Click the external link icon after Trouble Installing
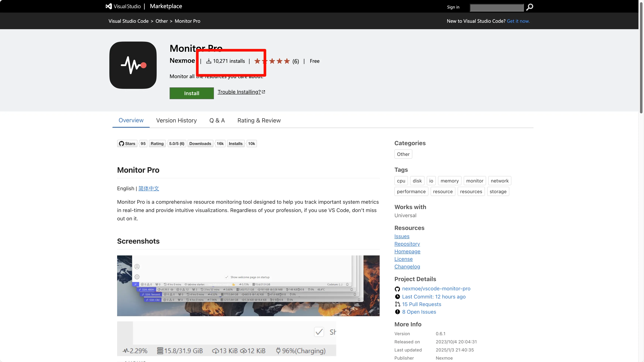 pyautogui.click(x=263, y=92)
